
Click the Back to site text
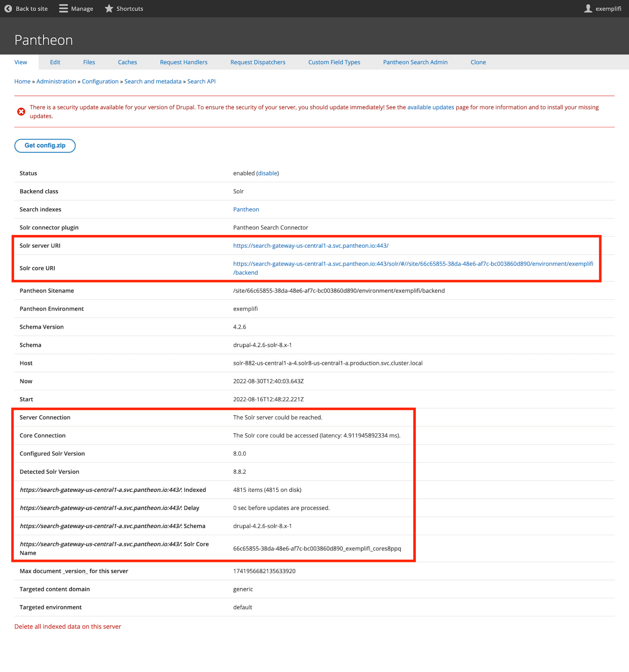31,8
